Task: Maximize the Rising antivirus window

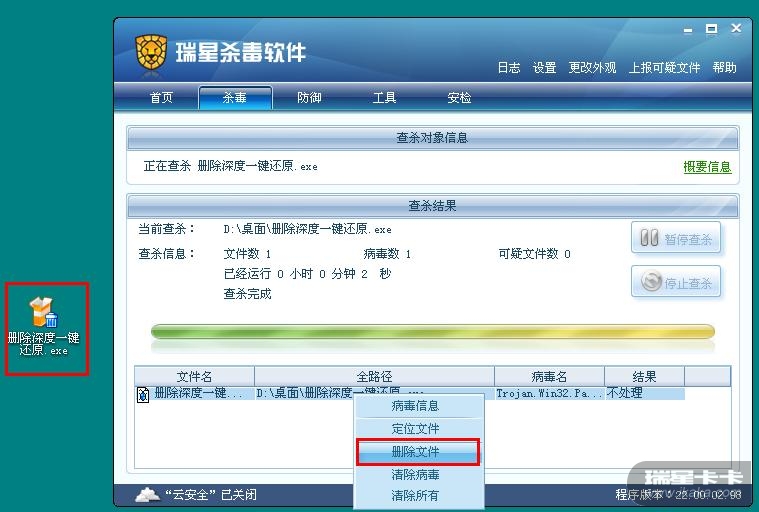Action: click(x=711, y=29)
